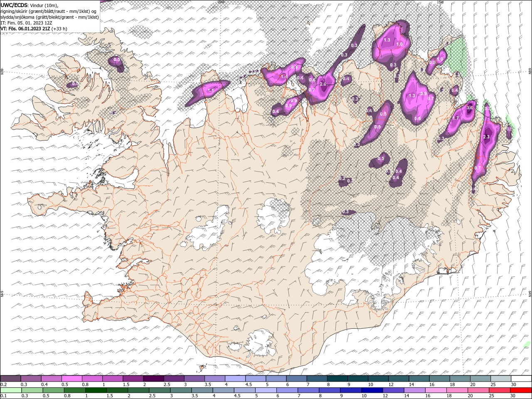532x399 pixels.
Task: Click the 3.6 precipitation value on the map
Action: pyautogui.click(x=470, y=108)
